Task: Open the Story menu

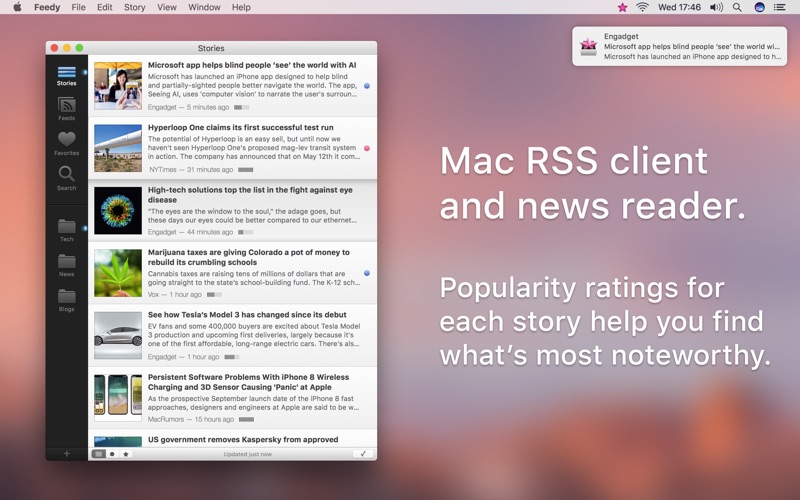Action: click(x=135, y=7)
